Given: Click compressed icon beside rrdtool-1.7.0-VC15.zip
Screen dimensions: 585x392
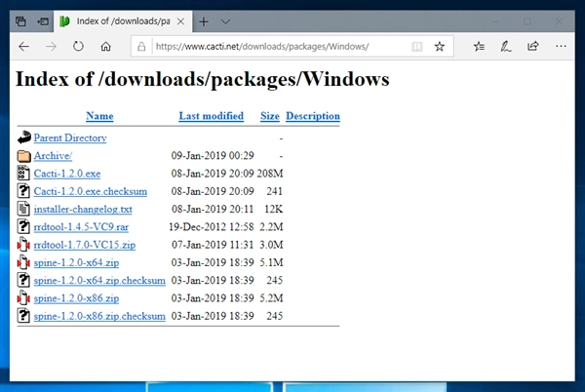Looking at the screenshot, I should [23, 245].
